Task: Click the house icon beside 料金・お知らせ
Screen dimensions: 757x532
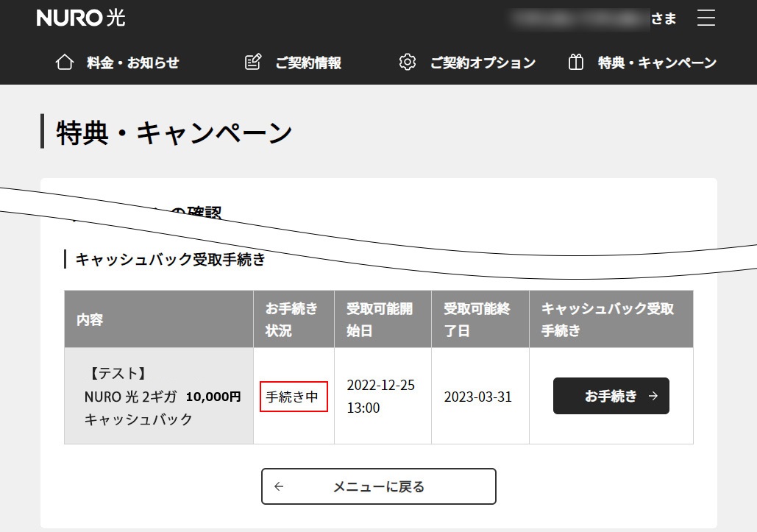Action: [65, 62]
